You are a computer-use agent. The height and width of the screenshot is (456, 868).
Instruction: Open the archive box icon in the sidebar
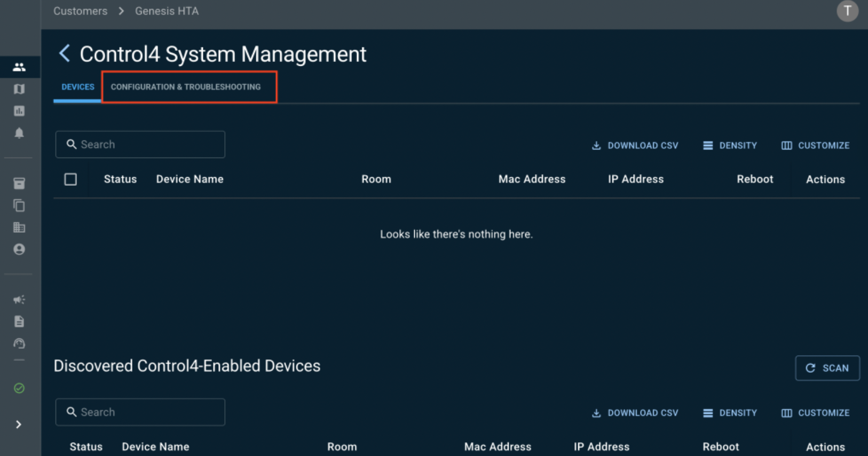tap(19, 184)
